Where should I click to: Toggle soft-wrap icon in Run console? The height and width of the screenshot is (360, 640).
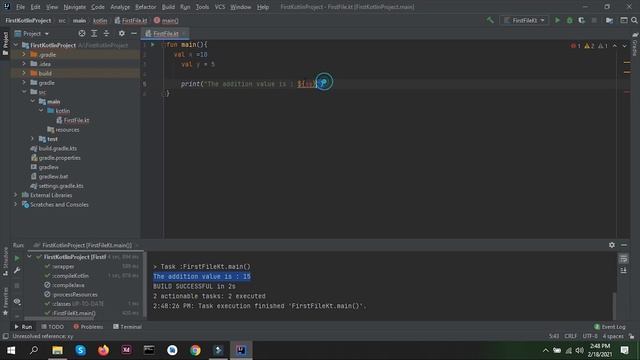[623, 259]
